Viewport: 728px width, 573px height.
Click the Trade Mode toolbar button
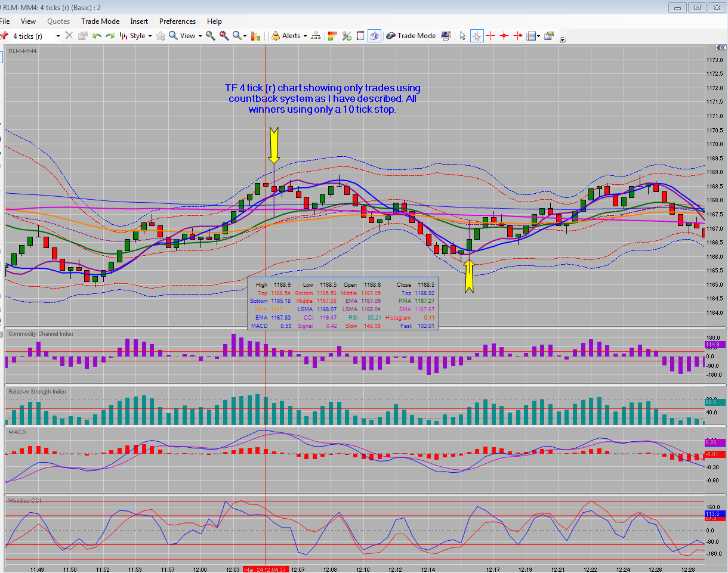pos(411,36)
